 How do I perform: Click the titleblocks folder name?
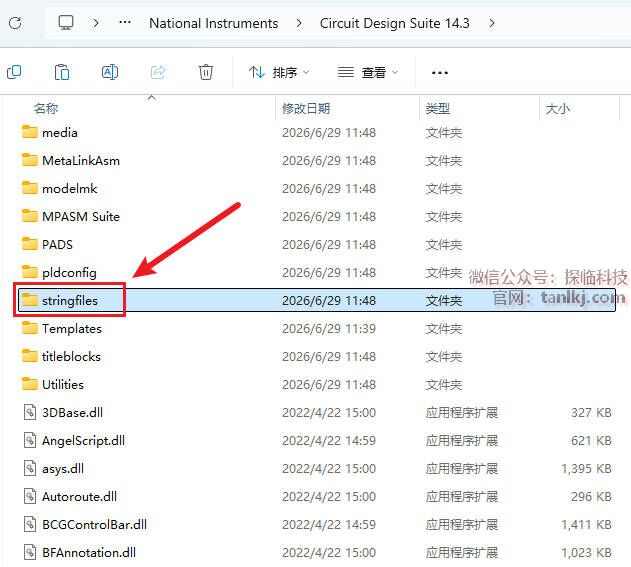point(71,357)
